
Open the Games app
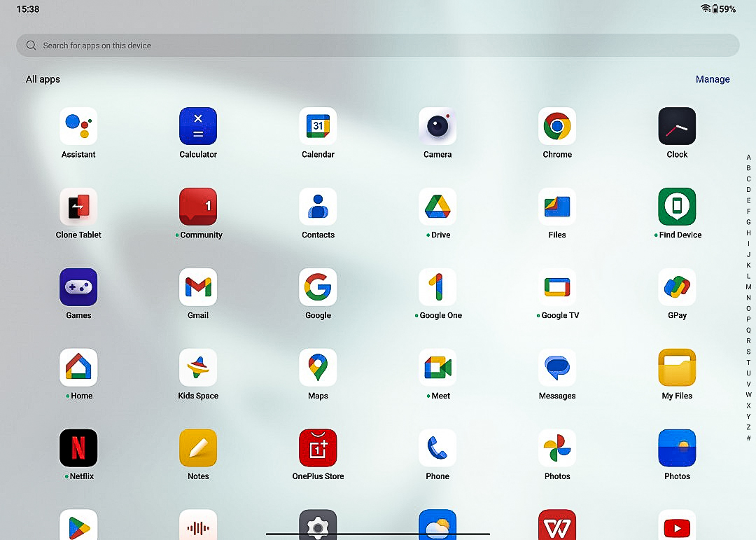pos(78,287)
